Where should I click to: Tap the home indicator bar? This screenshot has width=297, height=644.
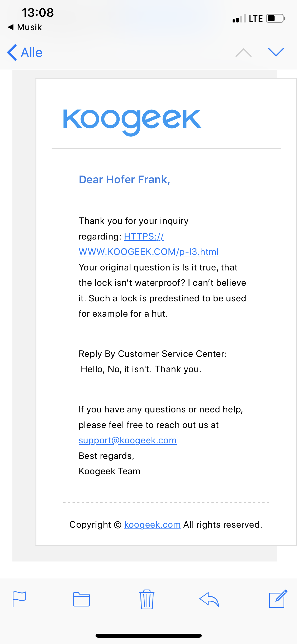pyautogui.click(x=148, y=636)
